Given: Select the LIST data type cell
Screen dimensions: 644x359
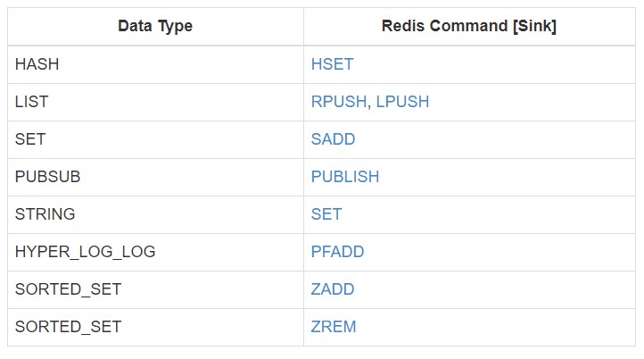Looking at the screenshot, I should point(31,102).
